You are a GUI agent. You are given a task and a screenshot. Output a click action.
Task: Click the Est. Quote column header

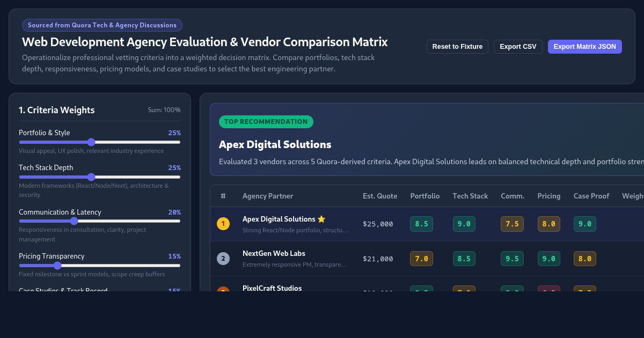[x=380, y=196]
